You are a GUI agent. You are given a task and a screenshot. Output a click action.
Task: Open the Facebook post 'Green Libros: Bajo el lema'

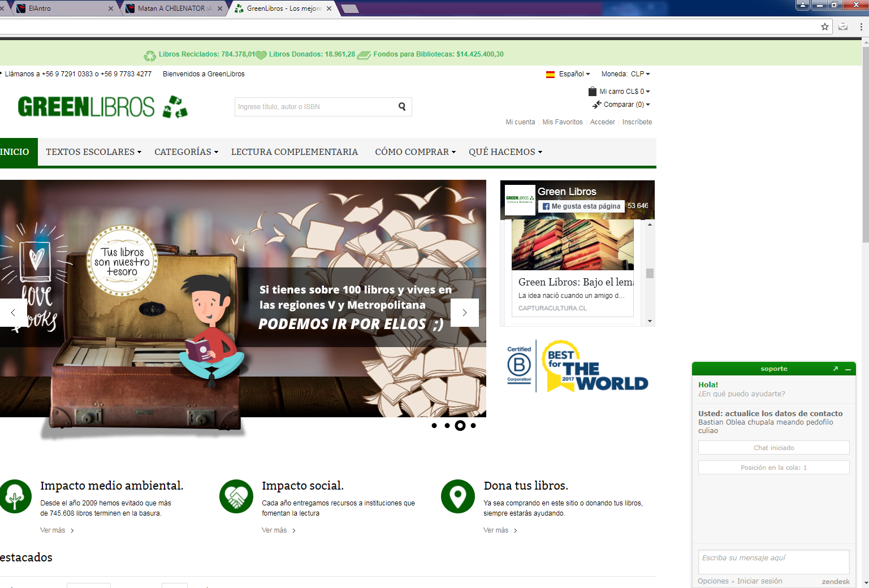(x=576, y=282)
